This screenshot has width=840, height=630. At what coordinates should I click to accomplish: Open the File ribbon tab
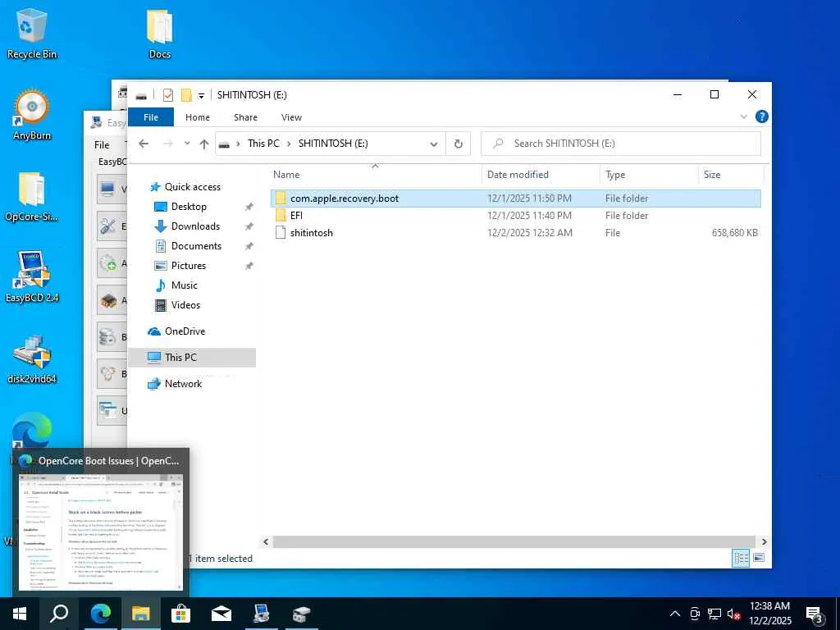pos(151,117)
